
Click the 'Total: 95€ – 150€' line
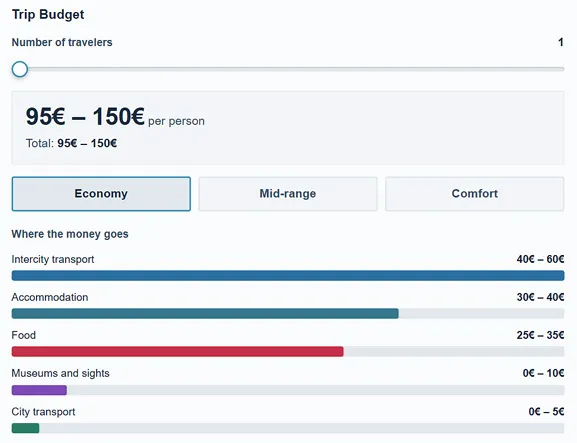71,143
